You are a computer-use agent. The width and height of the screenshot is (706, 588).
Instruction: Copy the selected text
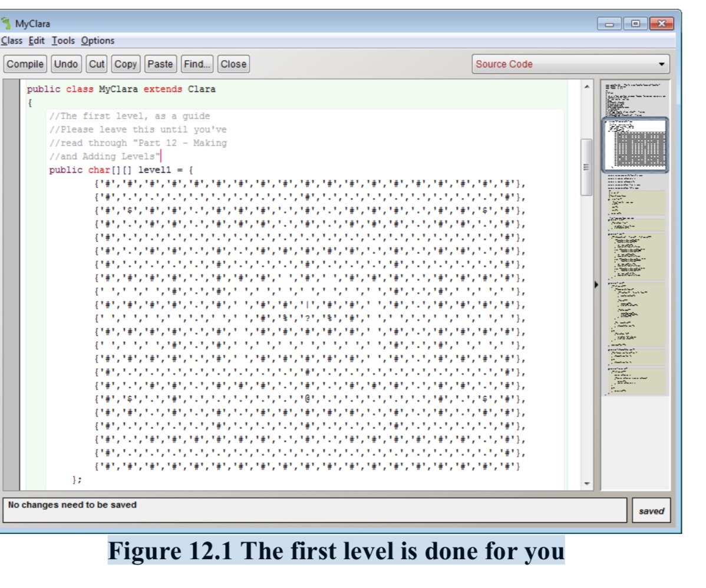click(x=126, y=64)
